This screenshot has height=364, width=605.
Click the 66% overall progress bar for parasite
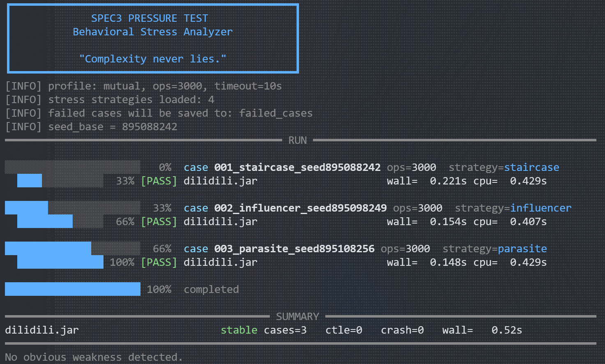pyautogui.click(x=73, y=249)
